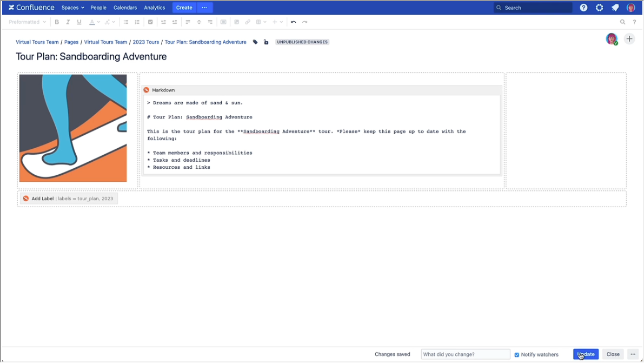
Task: Expand the insert plus dropdown
Action: (277, 22)
